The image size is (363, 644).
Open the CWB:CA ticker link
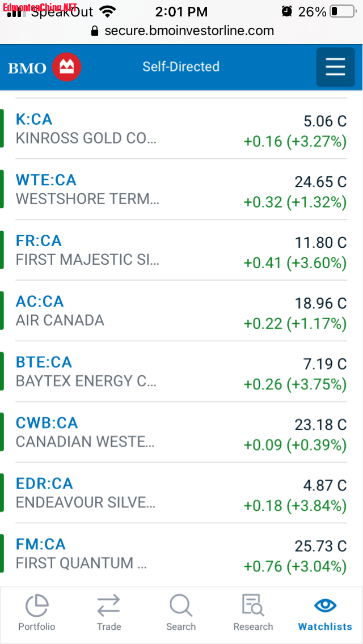tap(47, 423)
